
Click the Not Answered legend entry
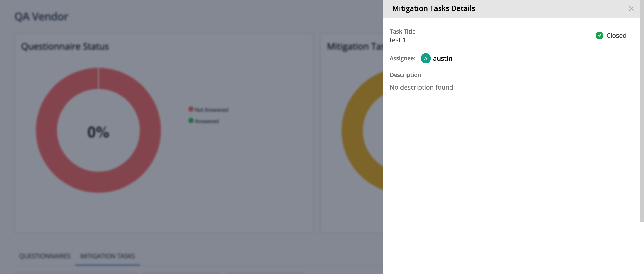click(208, 110)
